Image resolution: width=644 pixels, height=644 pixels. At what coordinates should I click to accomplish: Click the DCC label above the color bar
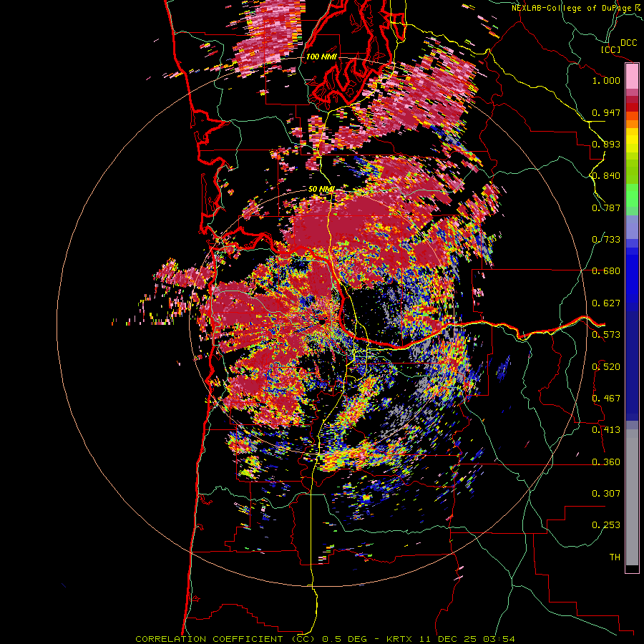[x=629, y=43]
